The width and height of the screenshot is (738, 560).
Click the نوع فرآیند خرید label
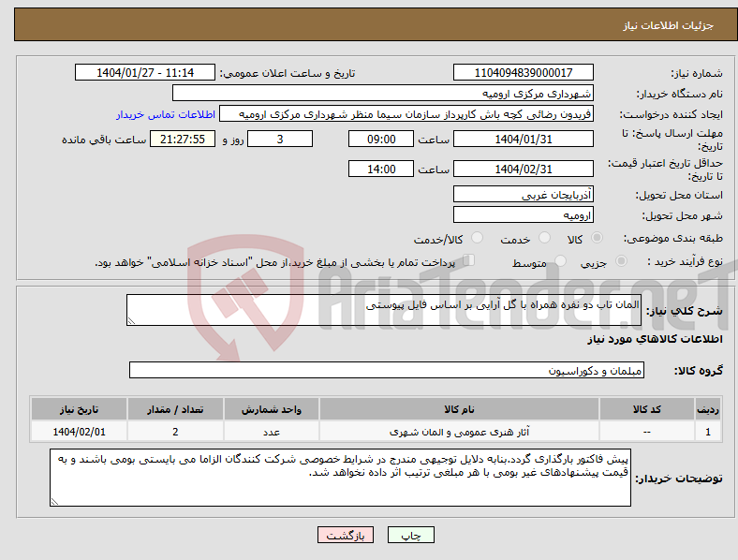point(685,261)
